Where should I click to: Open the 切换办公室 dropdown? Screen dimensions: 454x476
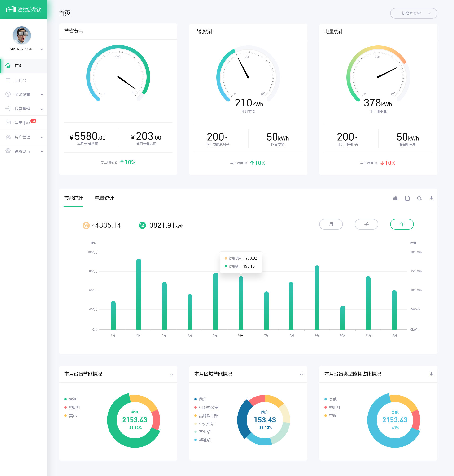tap(413, 13)
